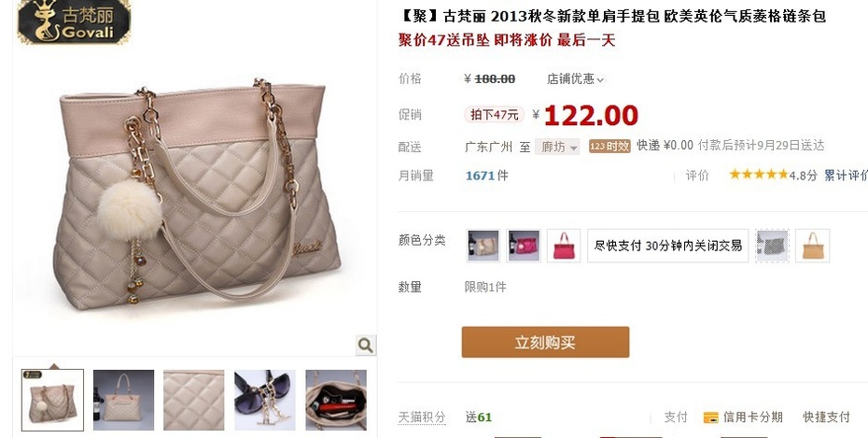The image size is (868, 438).
Task: Show the quilted texture close-up thumbnail
Action: pyautogui.click(x=194, y=400)
